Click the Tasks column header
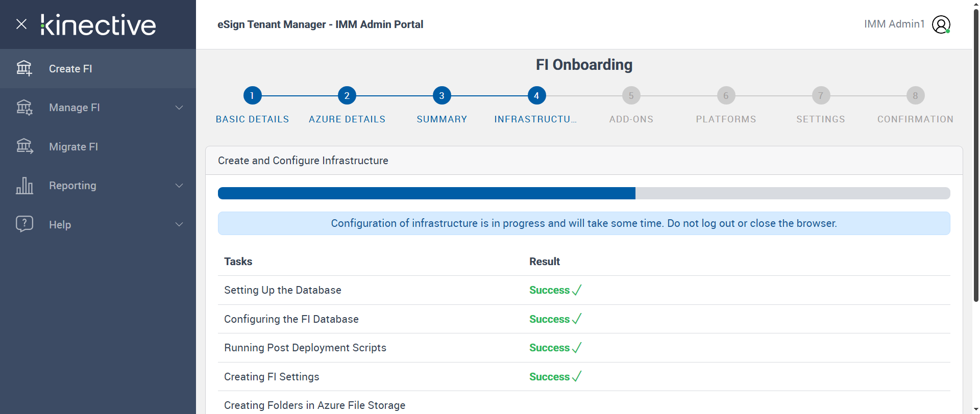The image size is (980, 414). click(238, 262)
